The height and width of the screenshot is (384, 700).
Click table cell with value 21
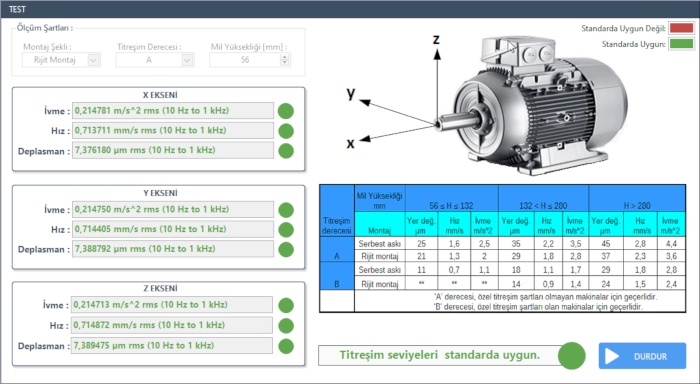tap(421, 256)
